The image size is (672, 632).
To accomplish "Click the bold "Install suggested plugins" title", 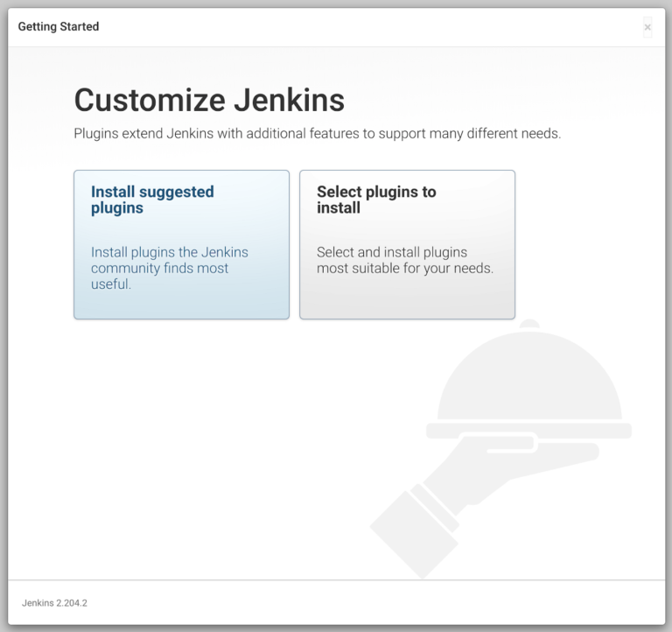I will click(x=152, y=200).
